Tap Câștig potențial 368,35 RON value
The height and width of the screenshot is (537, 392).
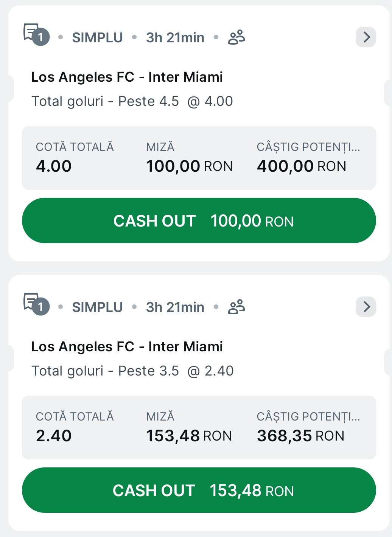coord(301,436)
